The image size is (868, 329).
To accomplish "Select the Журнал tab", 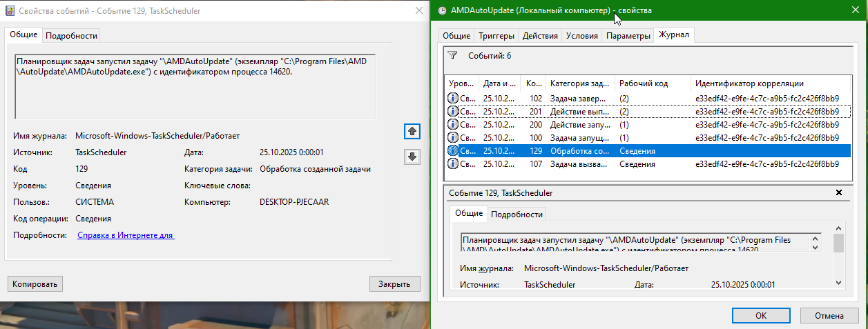I will (673, 34).
